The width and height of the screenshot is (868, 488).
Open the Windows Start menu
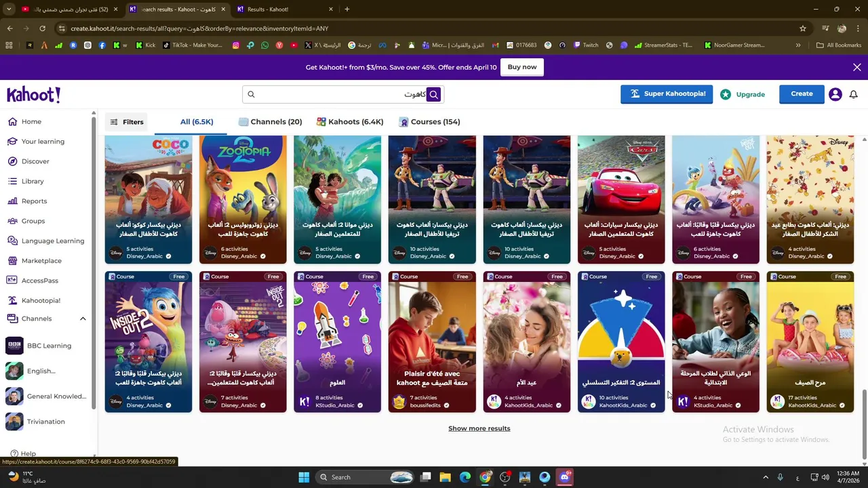coord(304,477)
